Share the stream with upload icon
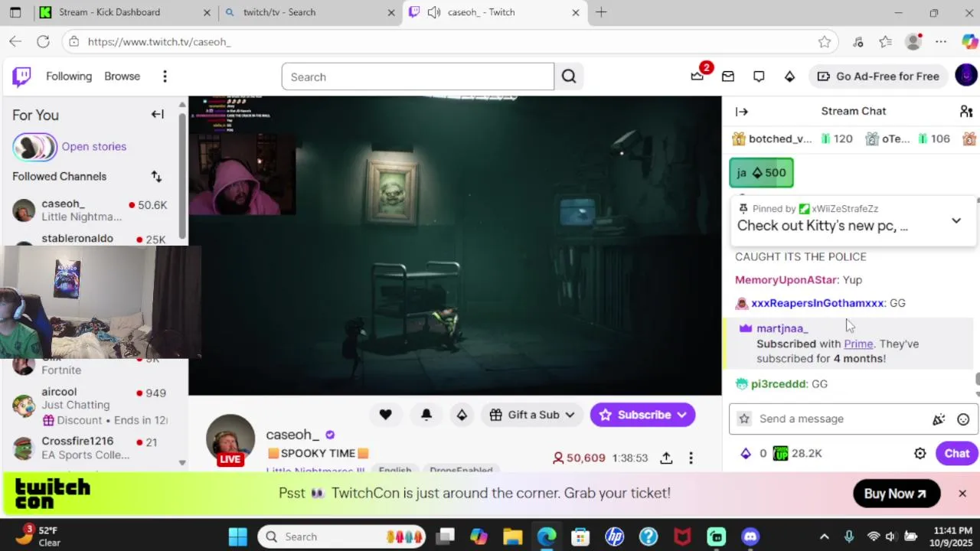980x551 pixels. tap(666, 458)
